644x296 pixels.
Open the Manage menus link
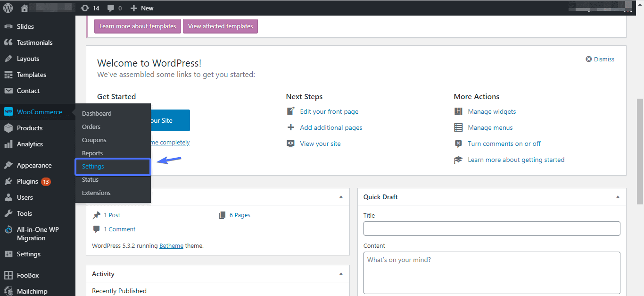click(x=490, y=127)
